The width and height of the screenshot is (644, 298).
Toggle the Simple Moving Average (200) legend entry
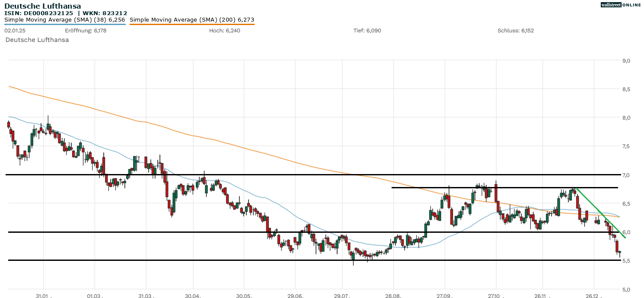(x=192, y=19)
